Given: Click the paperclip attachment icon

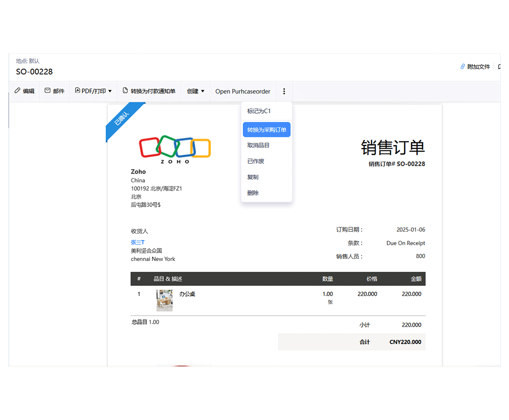Looking at the screenshot, I should [463, 67].
